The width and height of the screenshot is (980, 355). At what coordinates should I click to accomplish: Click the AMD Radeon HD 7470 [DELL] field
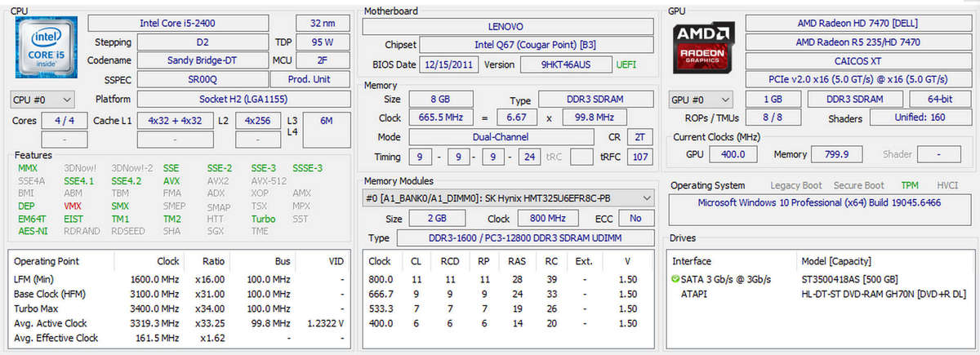858,24
